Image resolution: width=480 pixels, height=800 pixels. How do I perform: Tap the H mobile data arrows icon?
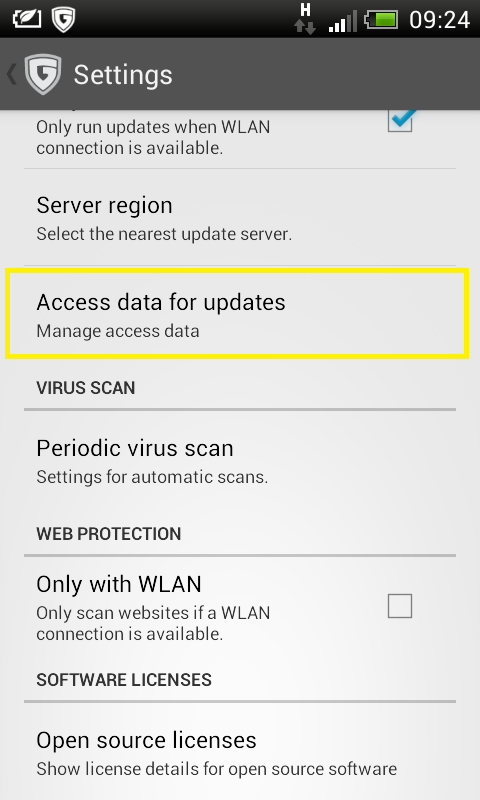[305, 19]
